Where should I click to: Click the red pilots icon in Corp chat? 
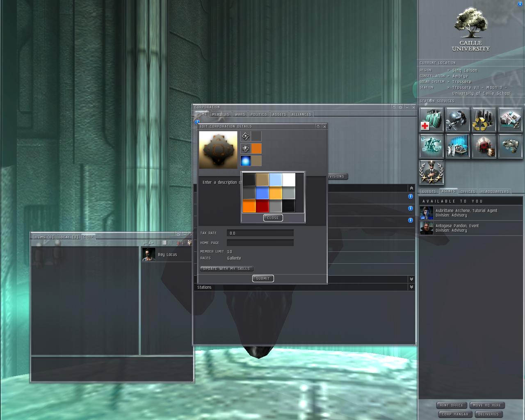179,243
